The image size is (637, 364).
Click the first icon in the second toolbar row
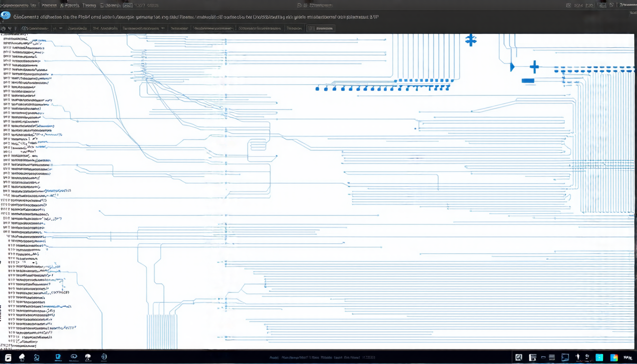(x=4, y=28)
